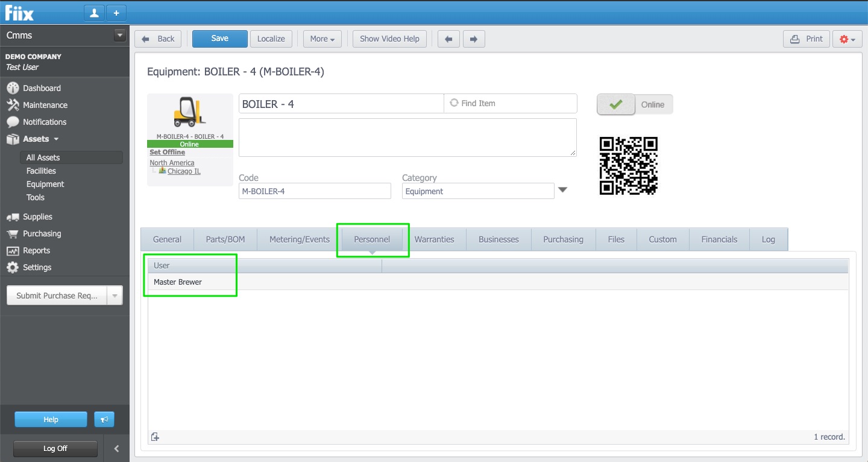Go to next record with right arrow
This screenshot has height=462, width=868.
point(473,39)
